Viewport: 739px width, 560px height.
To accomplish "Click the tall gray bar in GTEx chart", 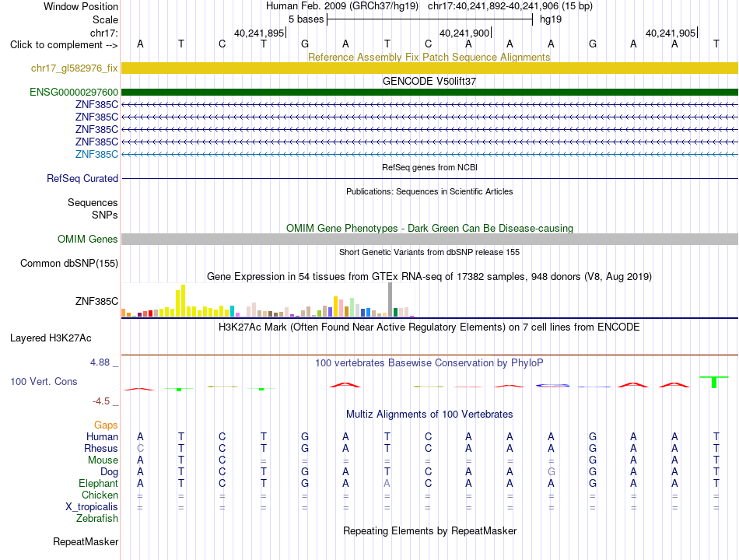I will [x=390, y=299].
